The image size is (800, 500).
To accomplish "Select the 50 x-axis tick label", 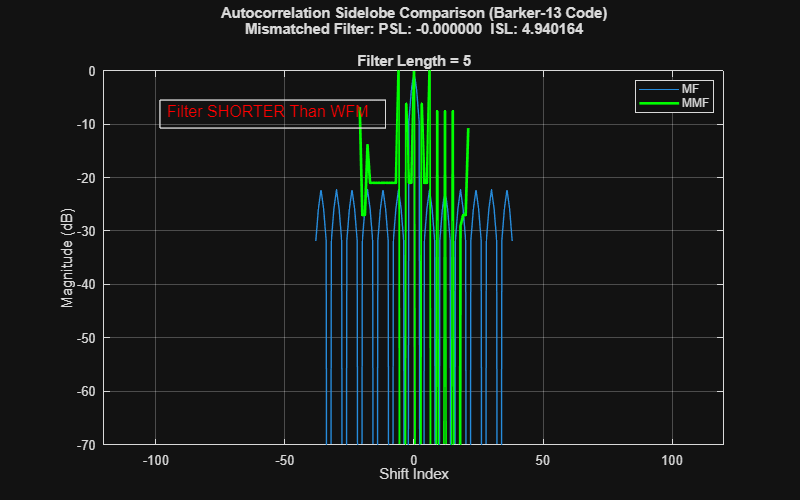I will point(543,460).
